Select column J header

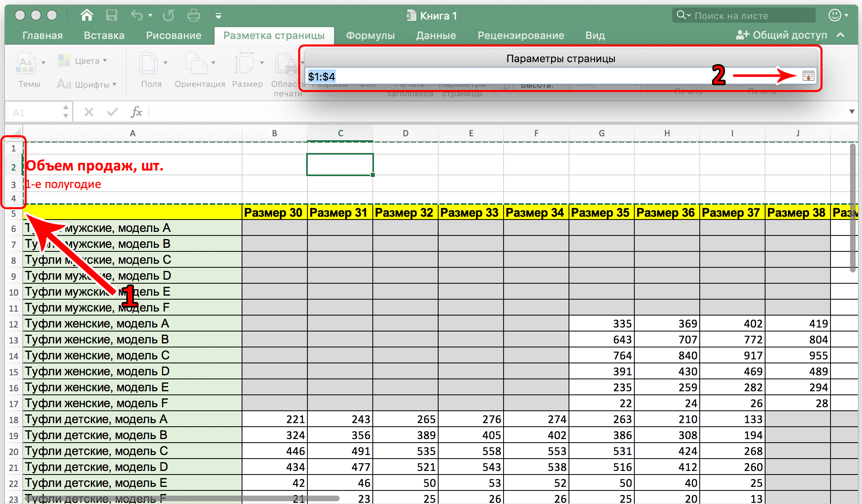tap(798, 133)
